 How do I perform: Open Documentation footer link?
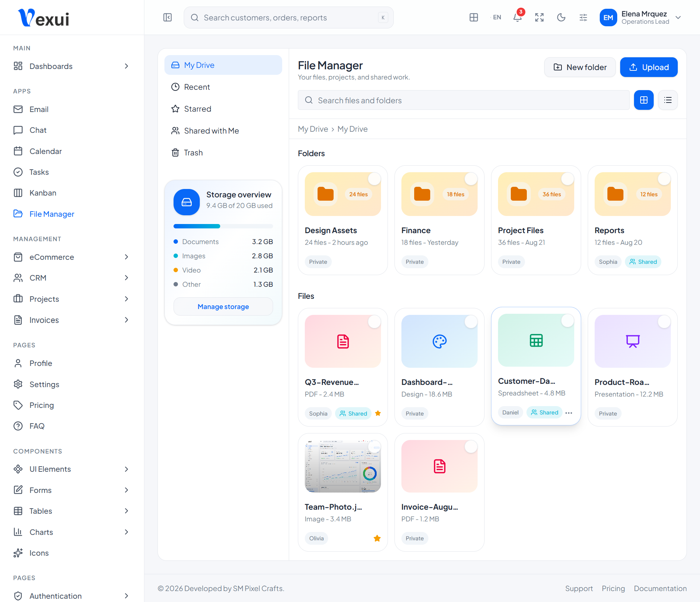click(660, 588)
